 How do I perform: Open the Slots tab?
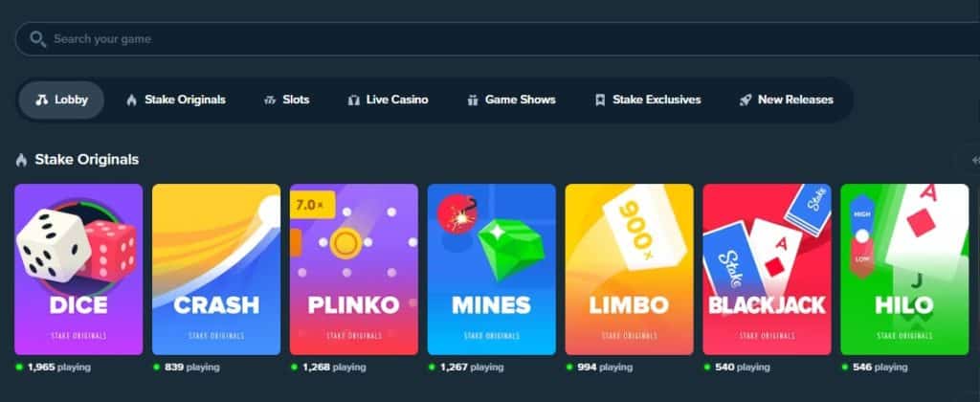coord(286,100)
